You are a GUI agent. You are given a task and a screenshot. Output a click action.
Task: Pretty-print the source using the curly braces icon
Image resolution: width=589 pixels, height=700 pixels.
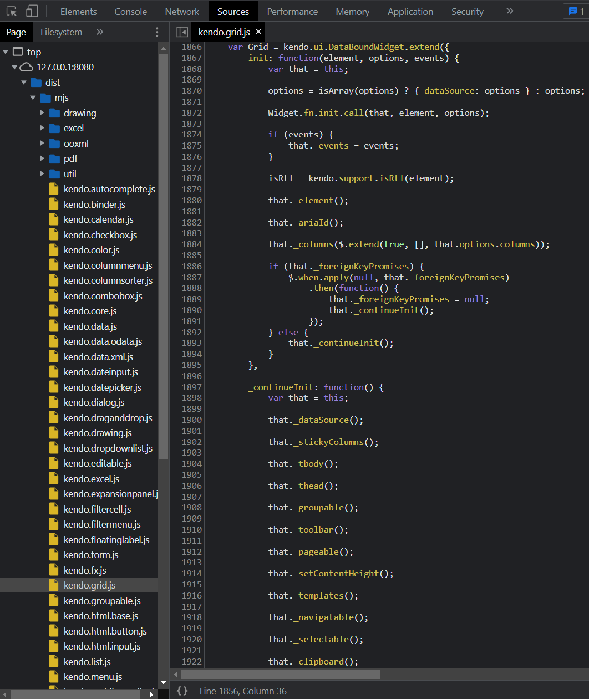click(183, 691)
